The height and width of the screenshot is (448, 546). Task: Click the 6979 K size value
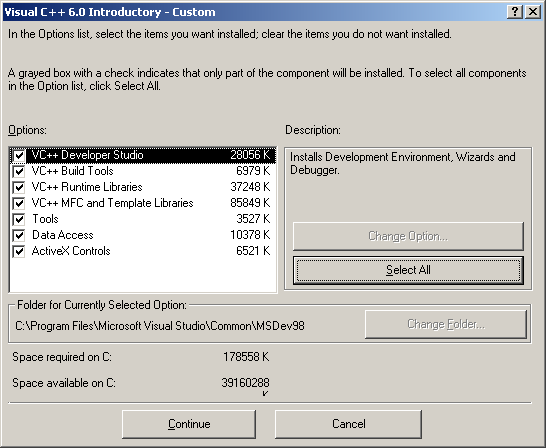click(x=253, y=171)
